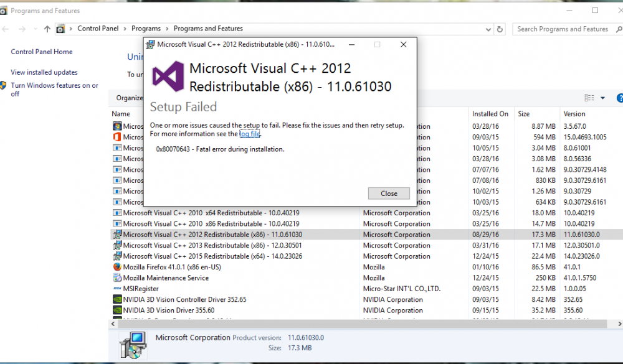623x364 pixels.
Task: Click the back navigation arrow
Action: (x=6, y=29)
